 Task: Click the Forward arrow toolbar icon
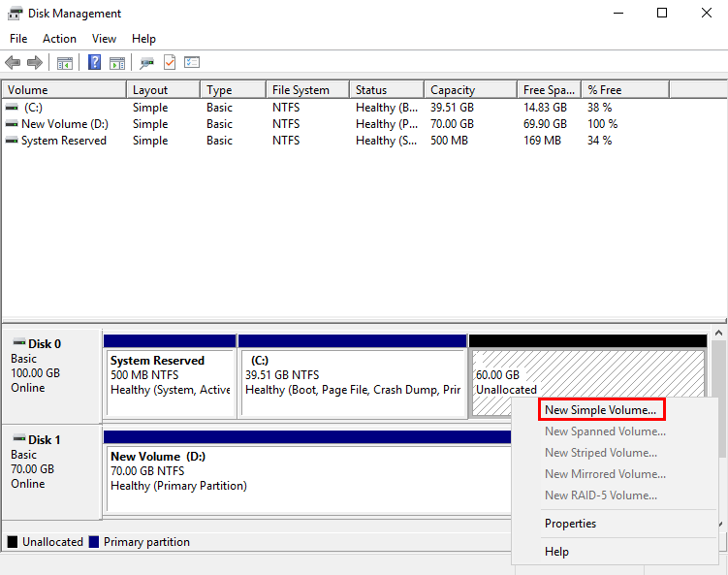coord(35,62)
